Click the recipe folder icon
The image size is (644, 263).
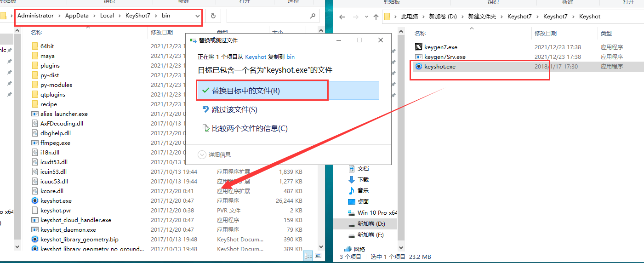[x=35, y=104]
